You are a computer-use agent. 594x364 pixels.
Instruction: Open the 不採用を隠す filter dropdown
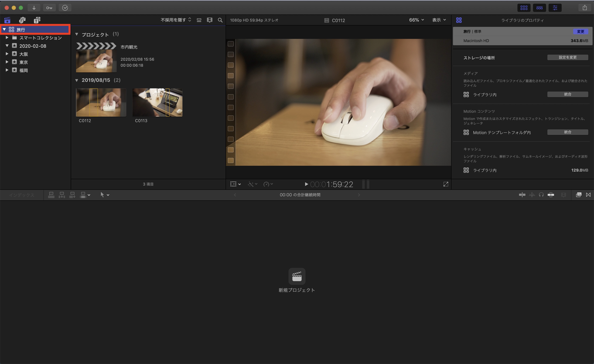[176, 20]
